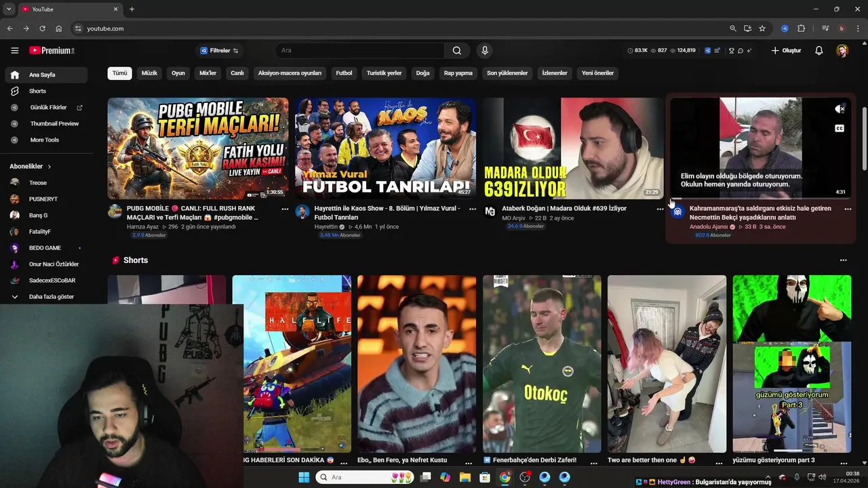The width and height of the screenshot is (868, 488).
Task: Open File Explorer from the taskbar
Action: pyautogui.click(x=465, y=477)
